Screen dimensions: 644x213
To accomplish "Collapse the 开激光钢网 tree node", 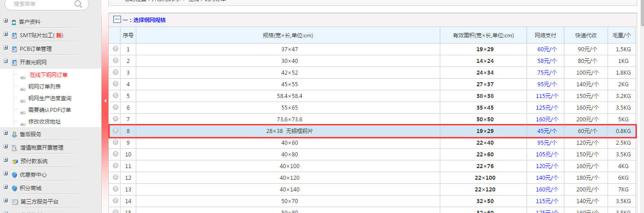I will [x=5, y=62].
